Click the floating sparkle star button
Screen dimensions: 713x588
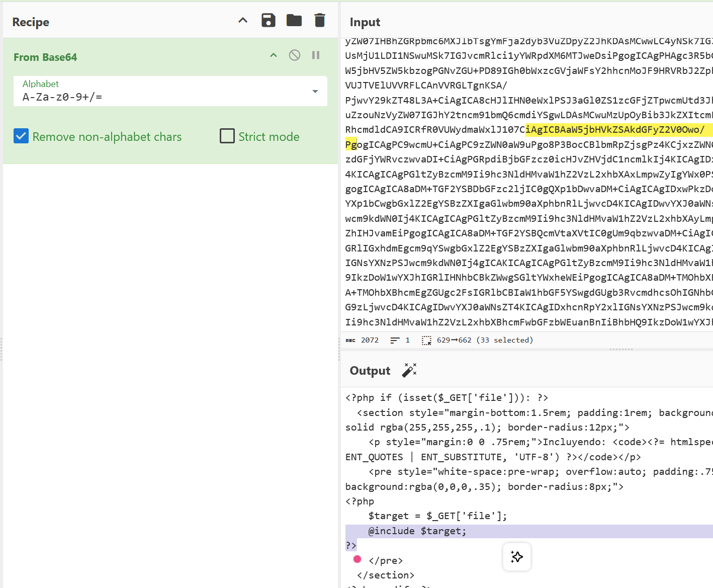517,557
